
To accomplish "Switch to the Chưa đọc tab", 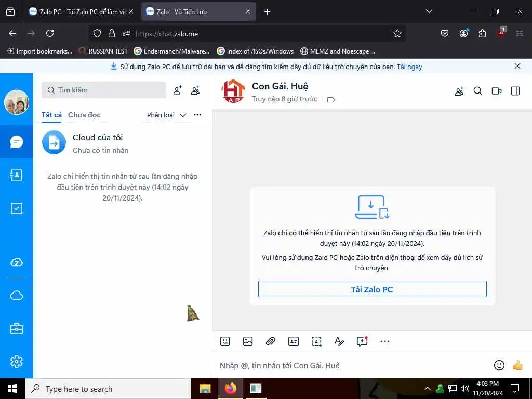I will [84, 115].
